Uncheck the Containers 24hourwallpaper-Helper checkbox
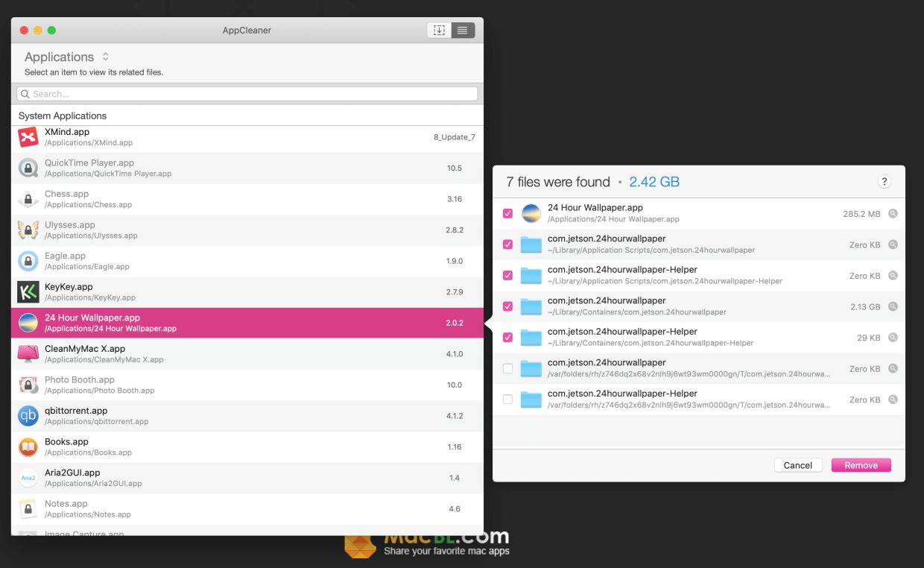 point(508,338)
